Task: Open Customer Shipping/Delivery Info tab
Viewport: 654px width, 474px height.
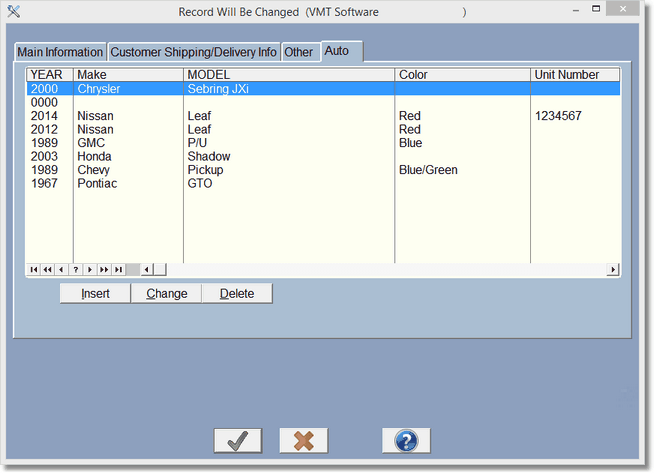Action: [x=194, y=52]
